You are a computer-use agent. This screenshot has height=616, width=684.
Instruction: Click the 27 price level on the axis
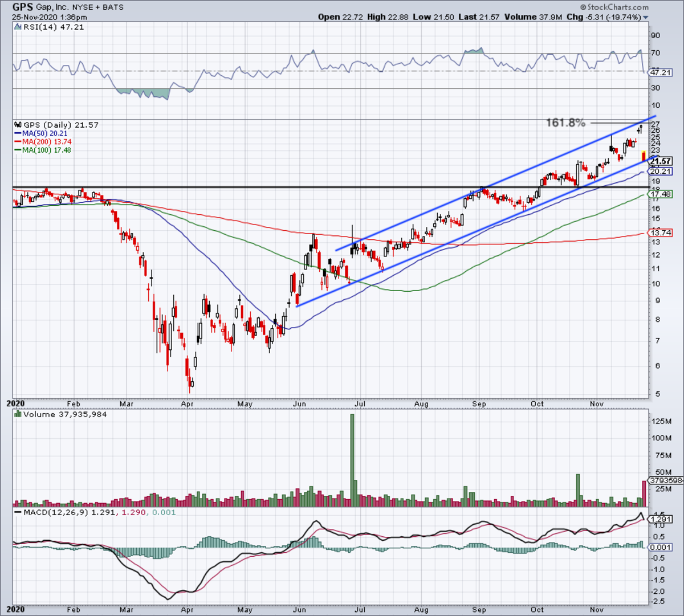(x=655, y=124)
